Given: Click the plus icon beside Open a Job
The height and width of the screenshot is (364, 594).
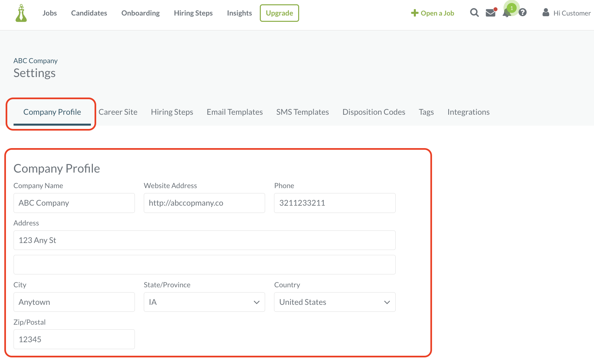Looking at the screenshot, I should coord(415,13).
